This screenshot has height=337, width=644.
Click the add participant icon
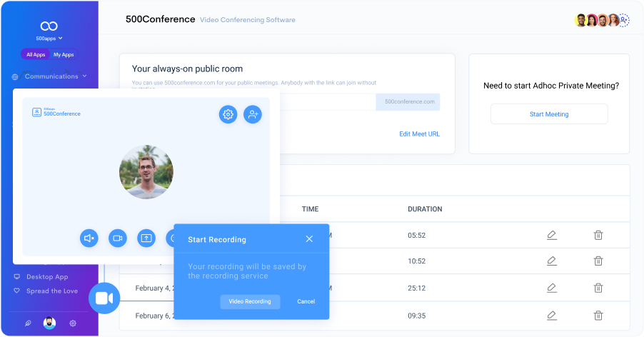click(253, 114)
